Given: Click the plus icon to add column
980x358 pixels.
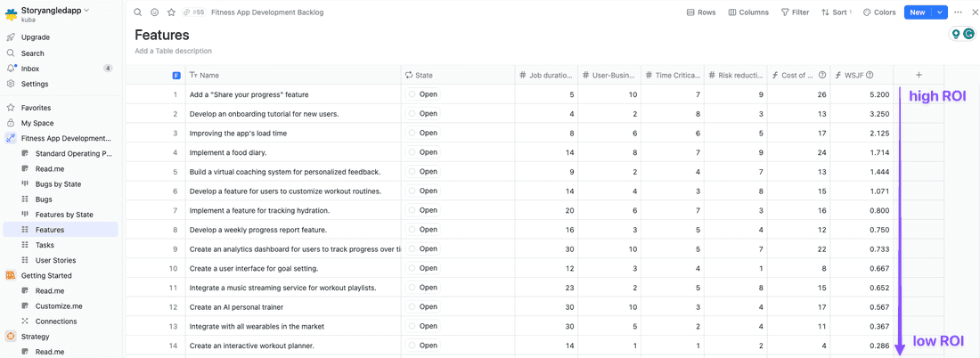Looking at the screenshot, I should [919, 75].
